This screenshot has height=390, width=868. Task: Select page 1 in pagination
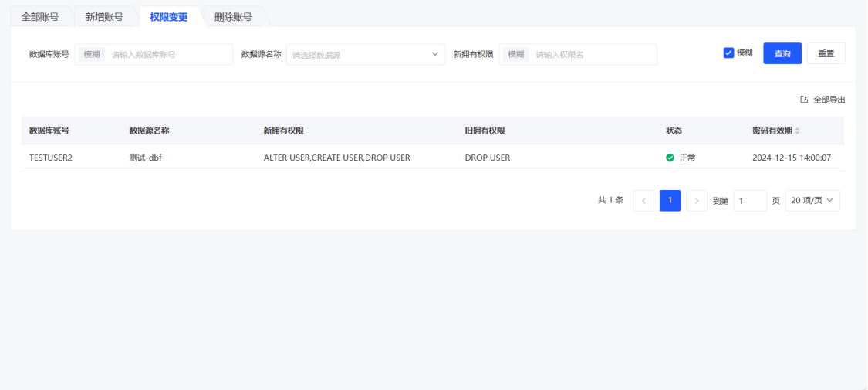(670, 201)
